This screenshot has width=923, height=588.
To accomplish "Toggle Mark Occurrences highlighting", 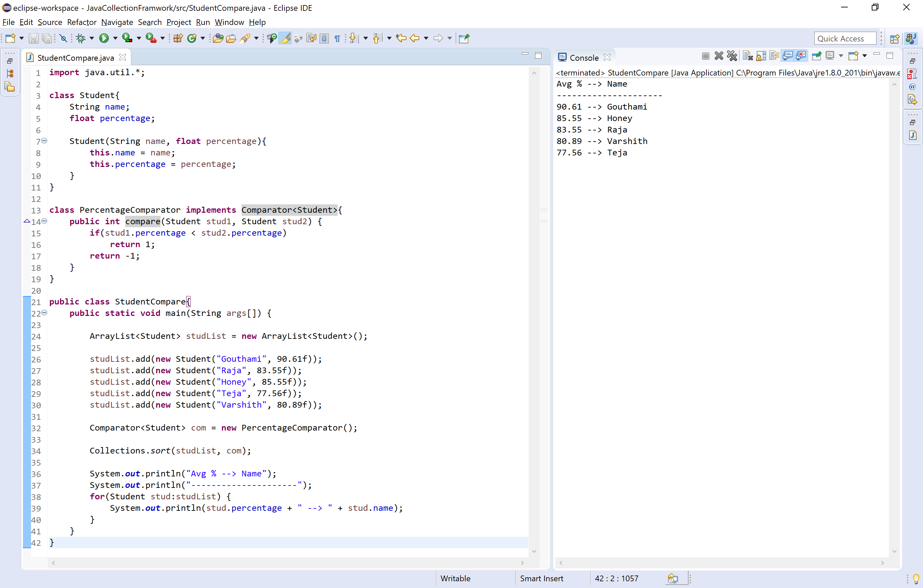I will tap(285, 38).
